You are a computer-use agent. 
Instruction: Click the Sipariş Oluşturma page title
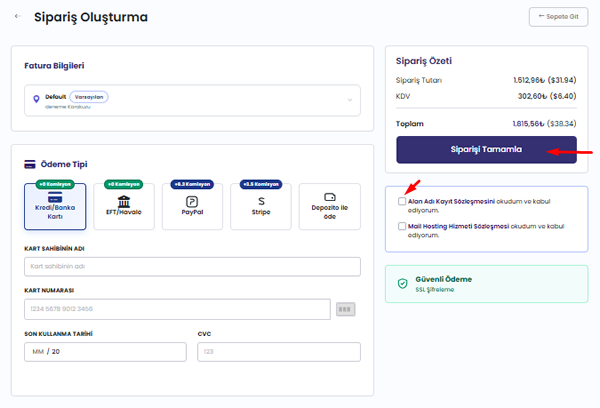pos(91,17)
